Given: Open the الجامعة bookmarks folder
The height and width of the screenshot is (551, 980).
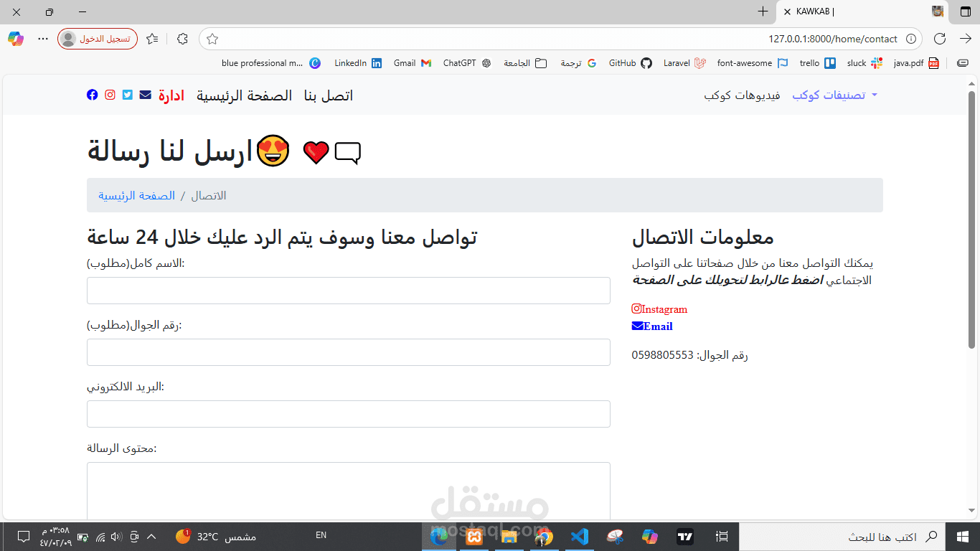Looking at the screenshot, I should coord(525,63).
